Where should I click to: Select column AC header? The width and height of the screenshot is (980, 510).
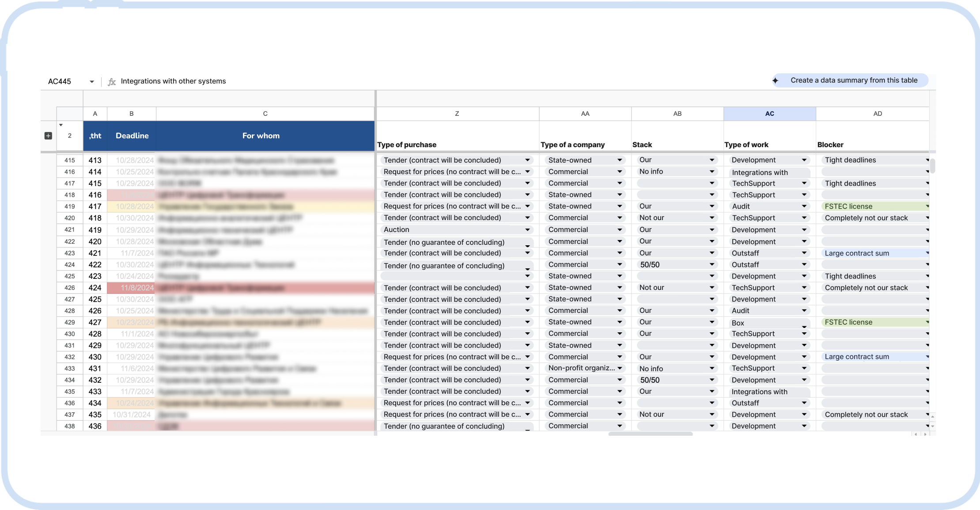pyautogui.click(x=769, y=114)
